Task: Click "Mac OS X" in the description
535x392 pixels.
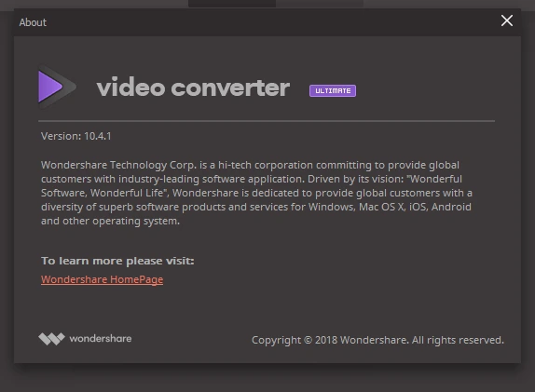Action: pyautogui.click(x=381, y=207)
